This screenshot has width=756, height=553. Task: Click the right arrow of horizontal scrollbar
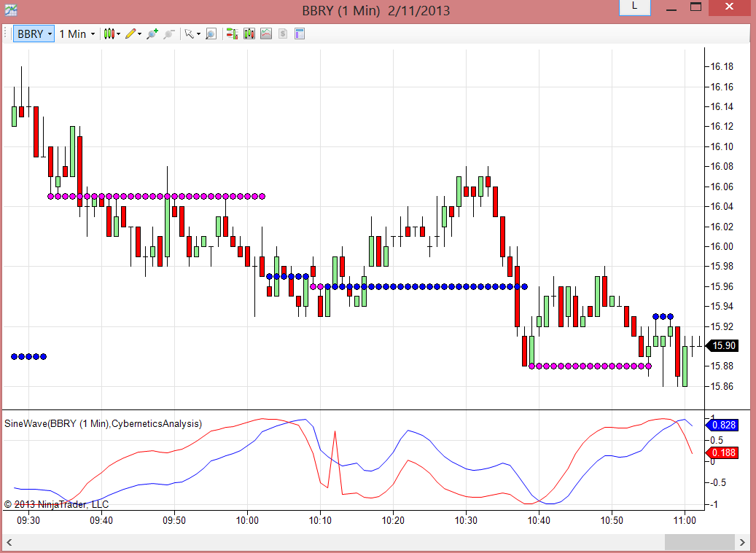click(742, 542)
